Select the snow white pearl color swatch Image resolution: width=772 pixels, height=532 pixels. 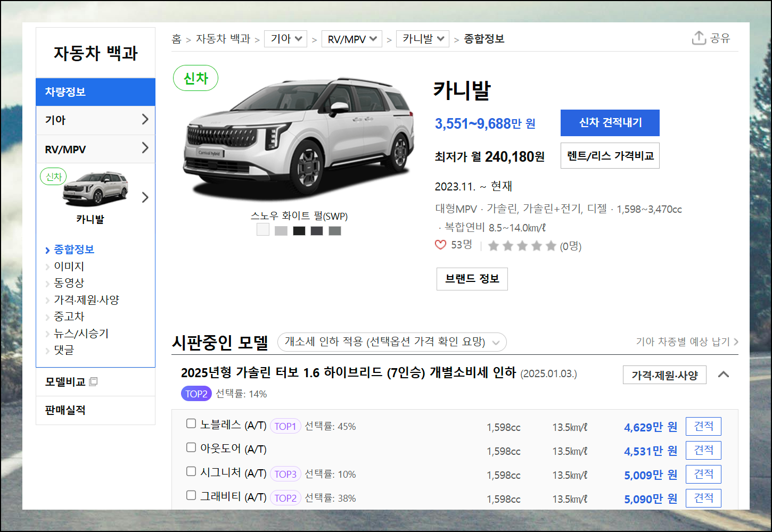263,229
